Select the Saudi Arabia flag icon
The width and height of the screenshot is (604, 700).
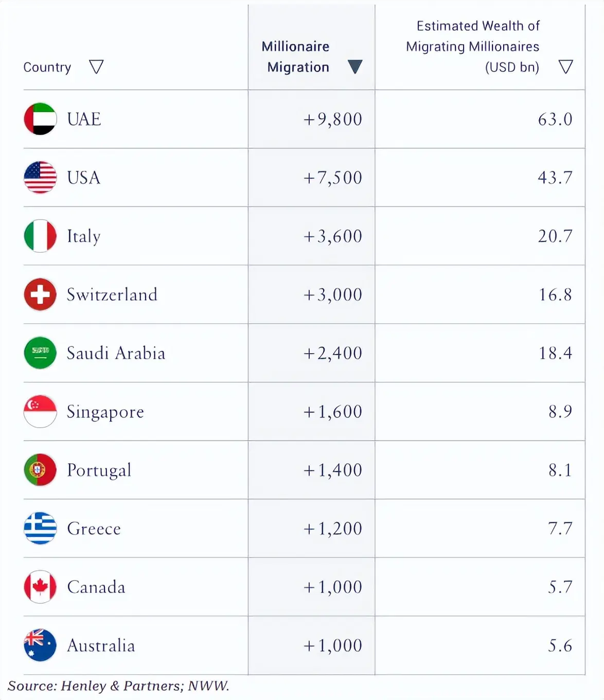40,353
